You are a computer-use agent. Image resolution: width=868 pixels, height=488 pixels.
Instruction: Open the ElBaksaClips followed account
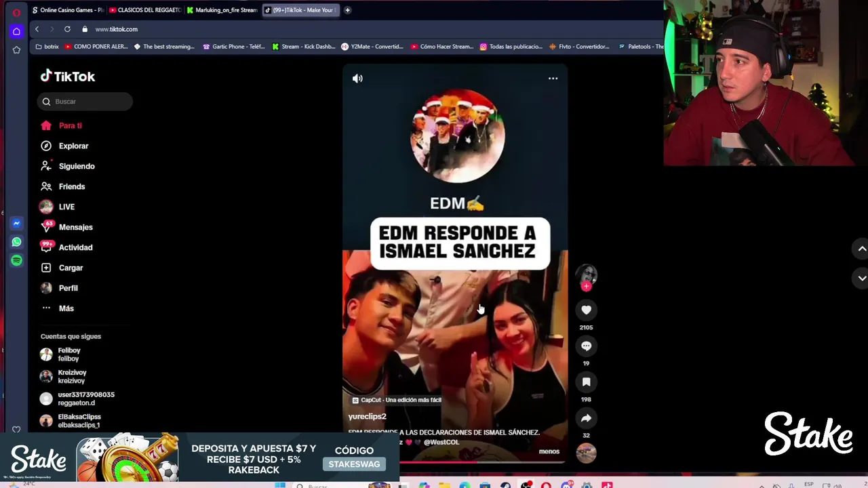click(71, 421)
